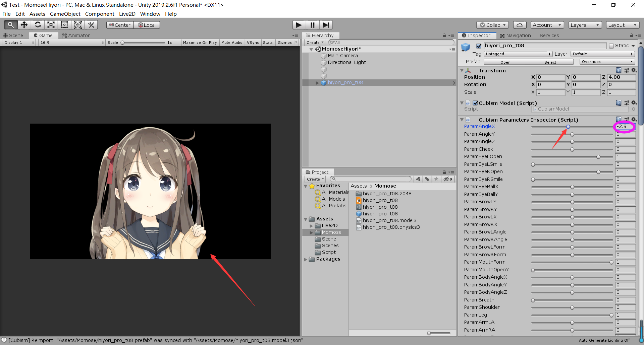The height and width of the screenshot is (345, 644).
Task: Open the Tag dropdown showing Untagged
Action: [x=518, y=54]
